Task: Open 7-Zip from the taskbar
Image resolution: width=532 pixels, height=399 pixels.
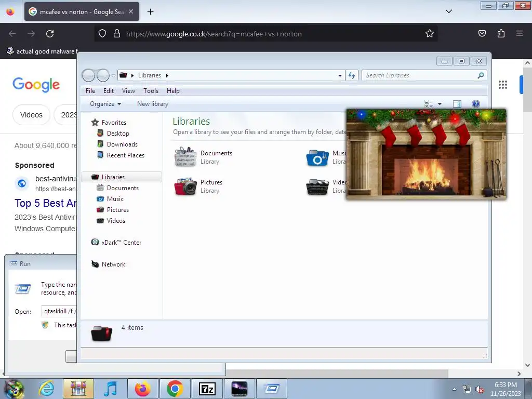Action: pyautogui.click(x=207, y=389)
